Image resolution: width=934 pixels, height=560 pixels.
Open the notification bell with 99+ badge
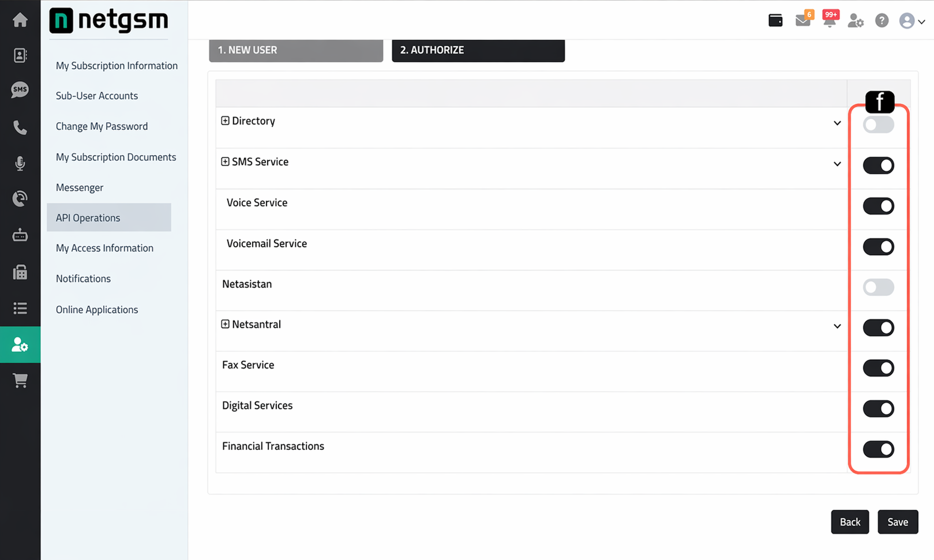(830, 20)
